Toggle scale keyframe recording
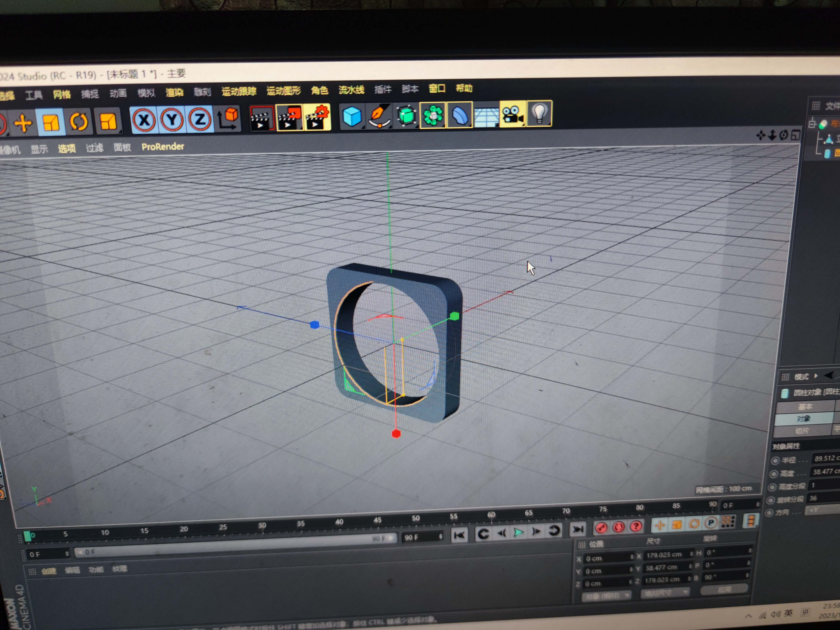The width and height of the screenshot is (840, 630). [x=677, y=524]
